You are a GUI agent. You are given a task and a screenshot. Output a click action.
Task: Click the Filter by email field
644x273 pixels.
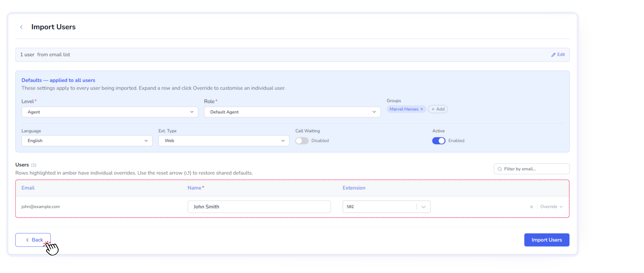535,169
